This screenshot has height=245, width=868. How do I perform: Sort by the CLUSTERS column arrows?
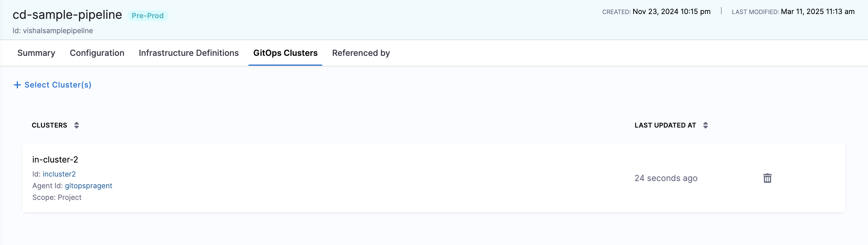coord(77,125)
